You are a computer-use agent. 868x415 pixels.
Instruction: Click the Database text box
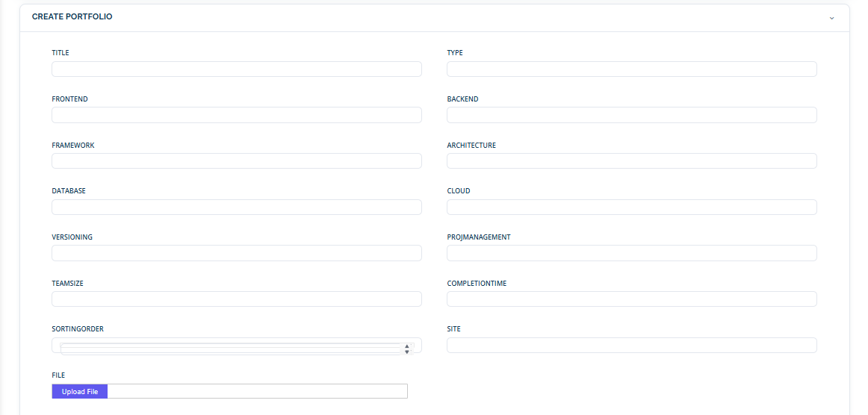[237, 207]
